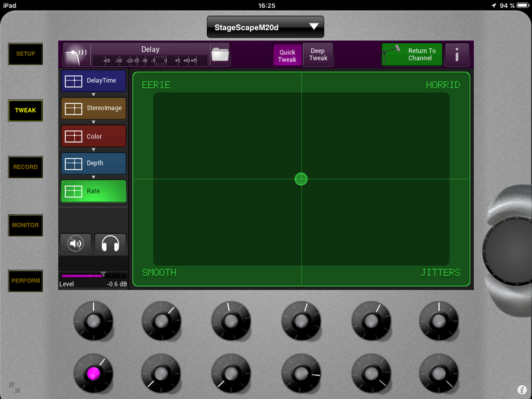Select the Rate effect block
This screenshot has width=532, height=399.
94,191
